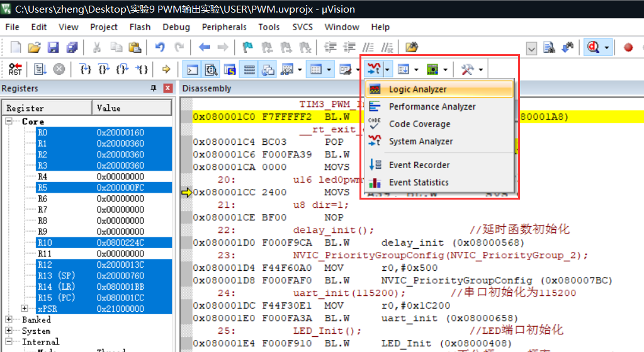Open Trace windows icon

(404, 69)
